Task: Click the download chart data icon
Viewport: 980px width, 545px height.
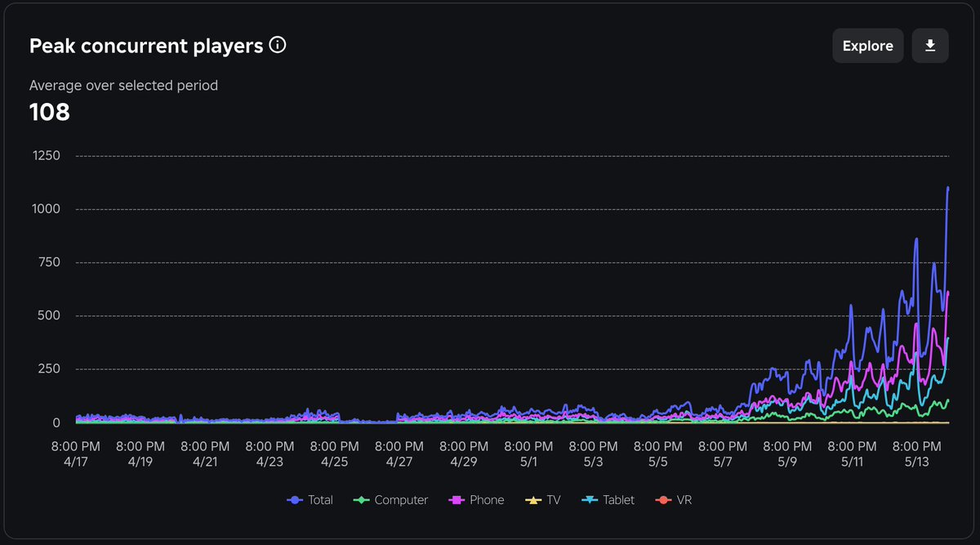Action: pos(930,46)
